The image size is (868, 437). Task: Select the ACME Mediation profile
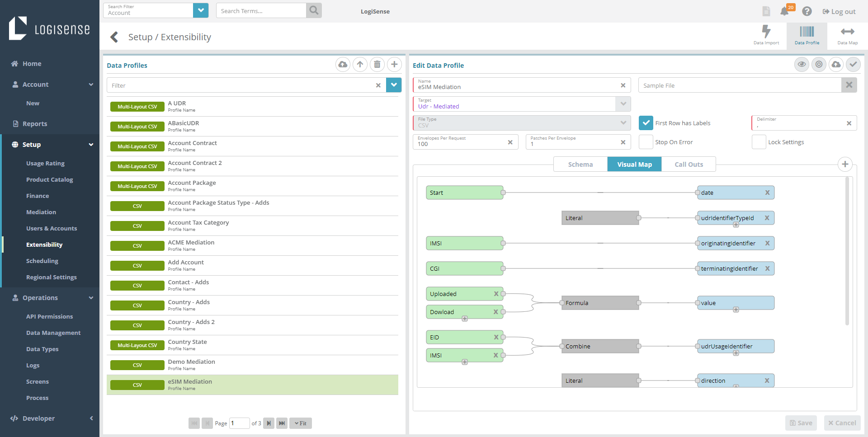(252, 245)
